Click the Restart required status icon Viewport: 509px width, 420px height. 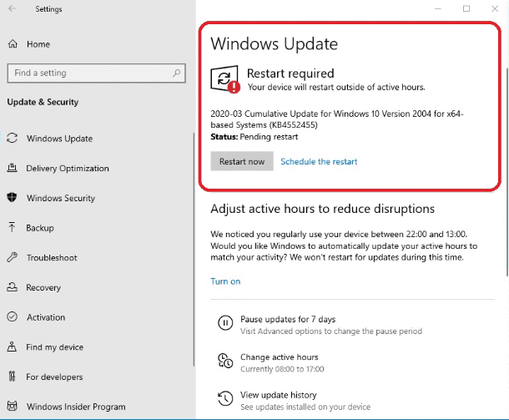coord(225,79)
